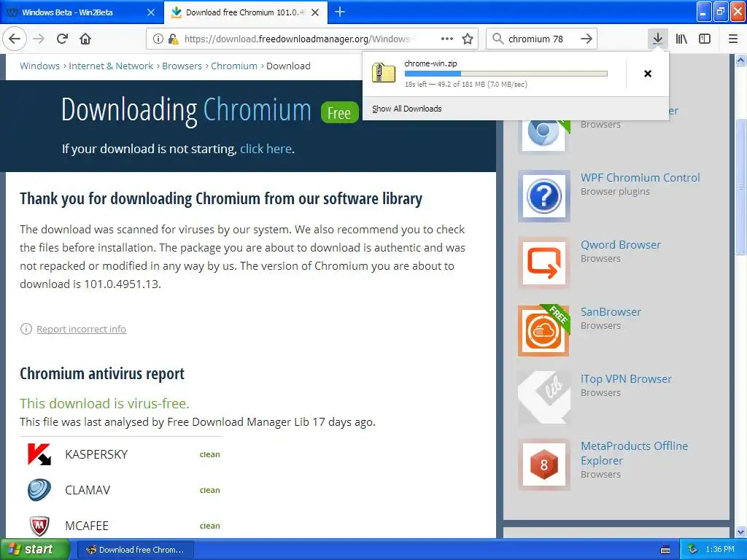Click the KASPERSKY clean status
Viewport: 747px width, 560px height.
coord(209,455)
